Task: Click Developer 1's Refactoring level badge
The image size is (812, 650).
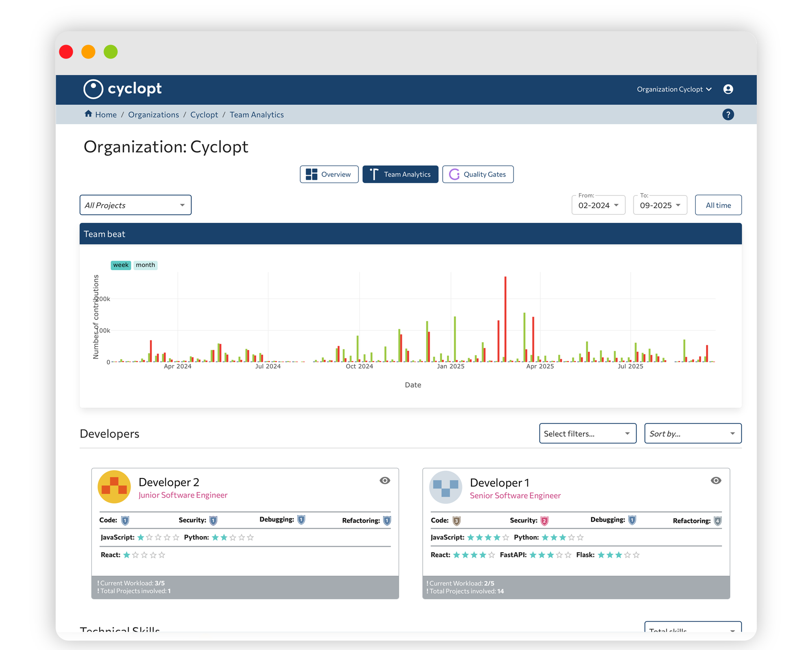Action: point(717,521)
